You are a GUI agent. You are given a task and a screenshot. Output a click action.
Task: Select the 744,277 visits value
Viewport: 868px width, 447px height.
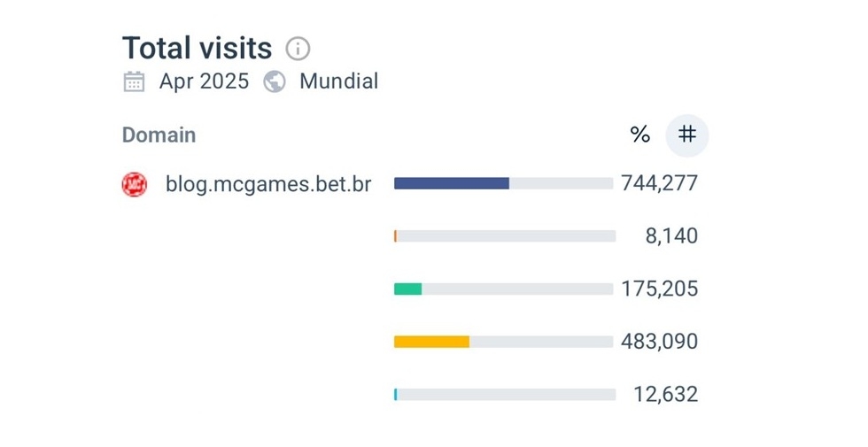coord(660,183)
